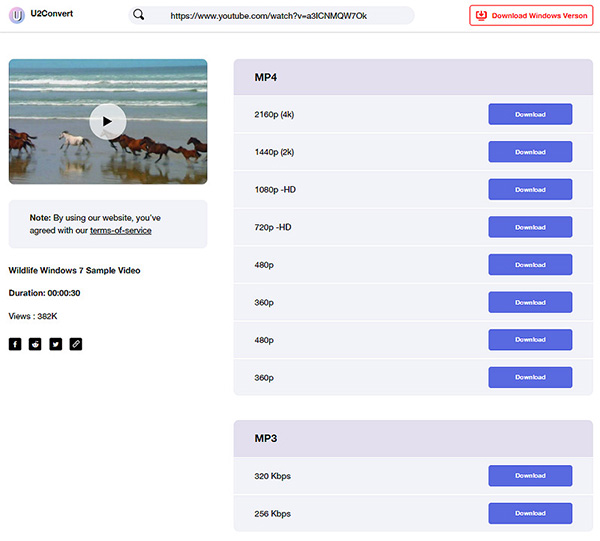Click the 256 Kbps label
Viewport: 600px width, 541px height.
[x=272, y=513]
